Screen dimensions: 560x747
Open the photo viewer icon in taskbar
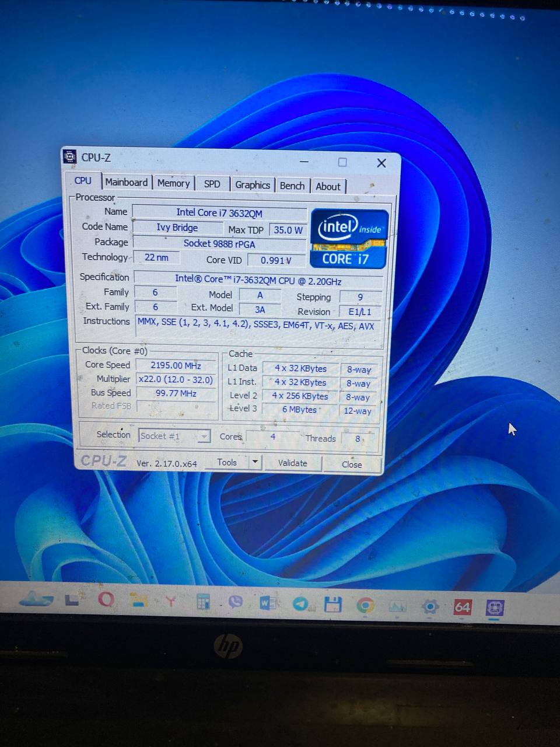tap(397, 606)
